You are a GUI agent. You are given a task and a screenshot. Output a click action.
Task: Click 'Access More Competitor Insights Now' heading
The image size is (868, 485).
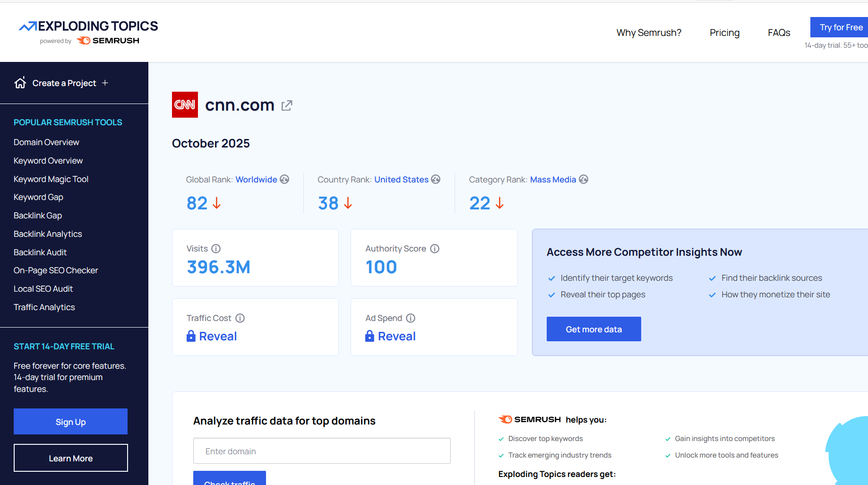pos(645,252)
